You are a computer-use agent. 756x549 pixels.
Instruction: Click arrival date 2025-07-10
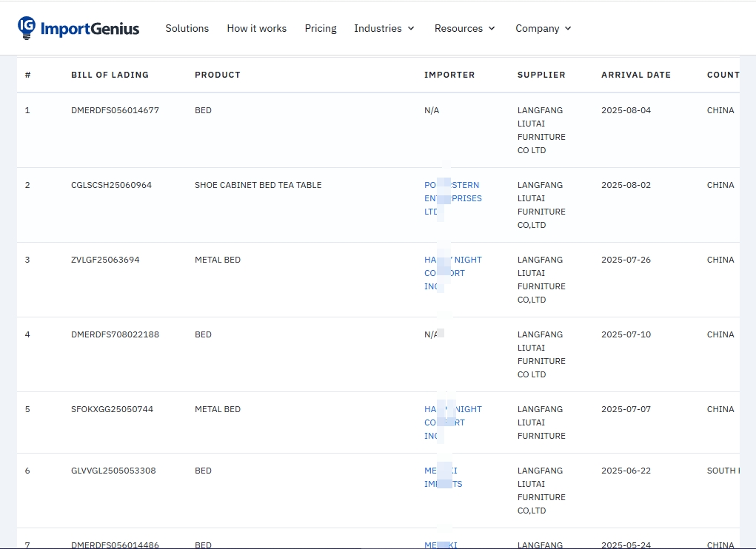pos(626,334)
